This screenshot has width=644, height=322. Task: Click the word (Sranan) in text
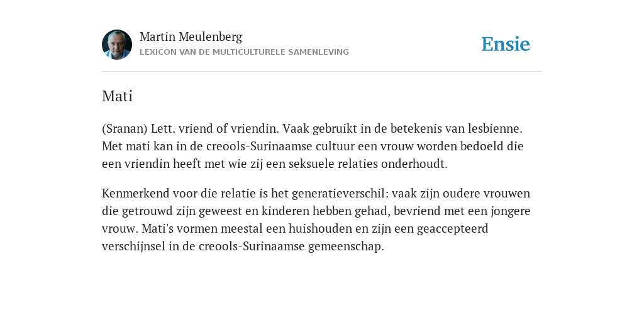(x=125, y=128)
